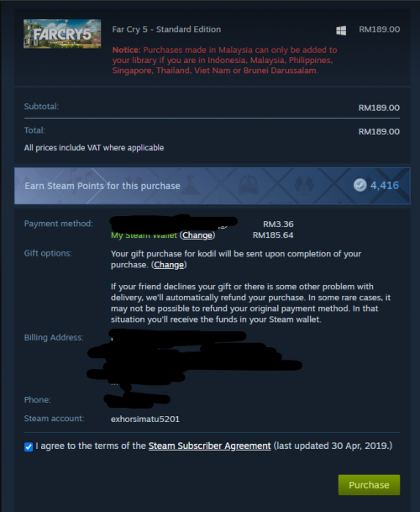This screenshot has width=420, height=512.
Task: Click the red Malaysia region Notice text
Action: tap(225, 60)
